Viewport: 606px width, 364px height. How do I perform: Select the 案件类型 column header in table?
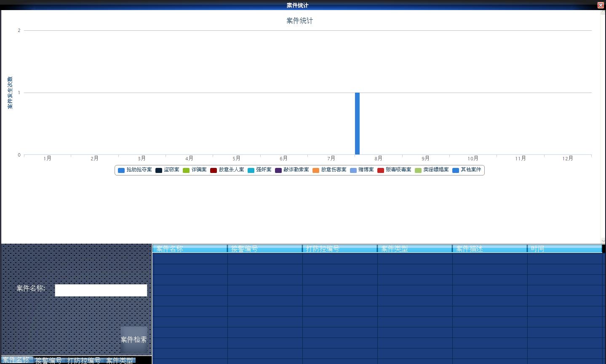pyautogui.click(x=414, y=249)
